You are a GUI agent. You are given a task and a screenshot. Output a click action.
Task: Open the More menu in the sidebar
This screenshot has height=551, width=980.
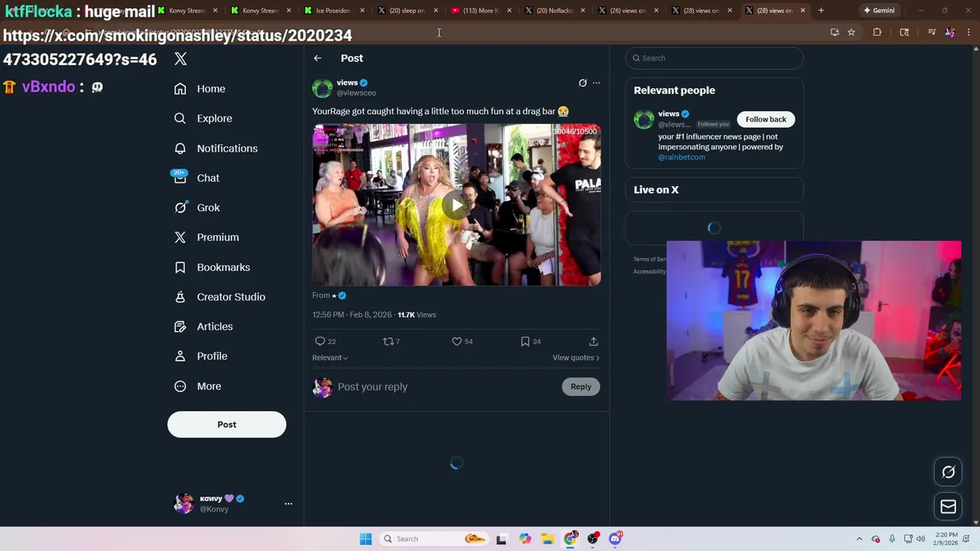(x=198, y=386)
